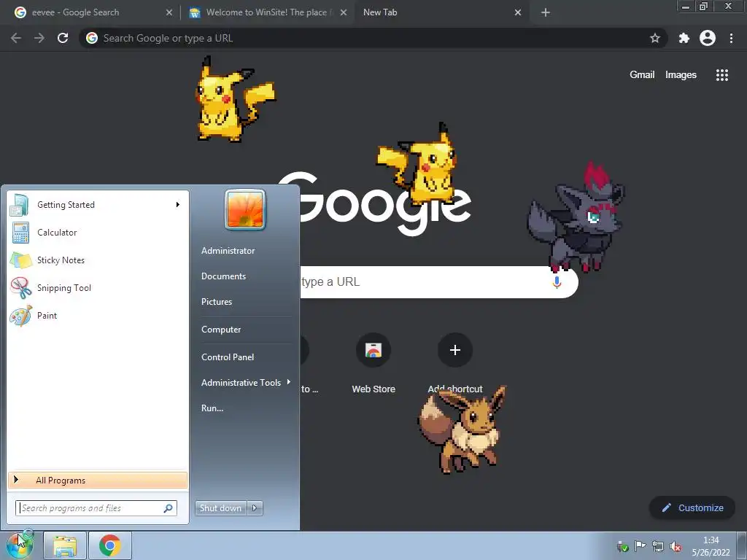The width and height of the screenshot is (747, 560).
Task: Click the Chrome back arrow
Action: point(16,38)
